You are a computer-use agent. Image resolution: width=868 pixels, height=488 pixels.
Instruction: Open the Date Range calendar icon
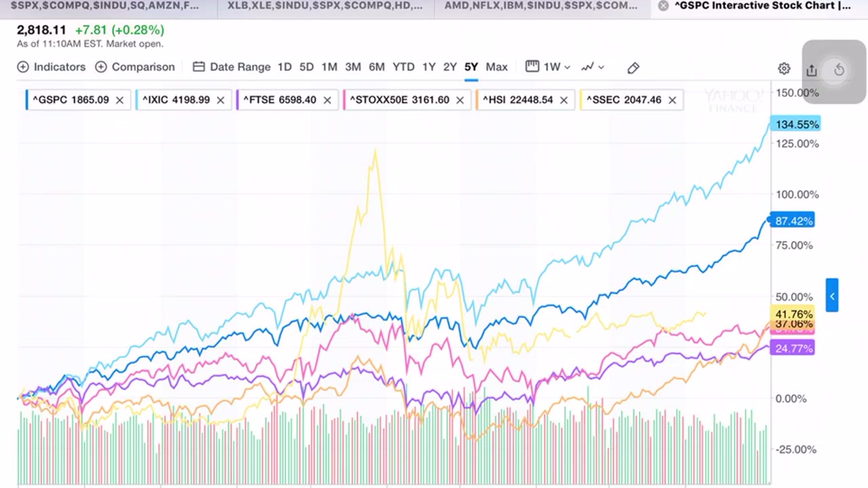coord(199,67)
